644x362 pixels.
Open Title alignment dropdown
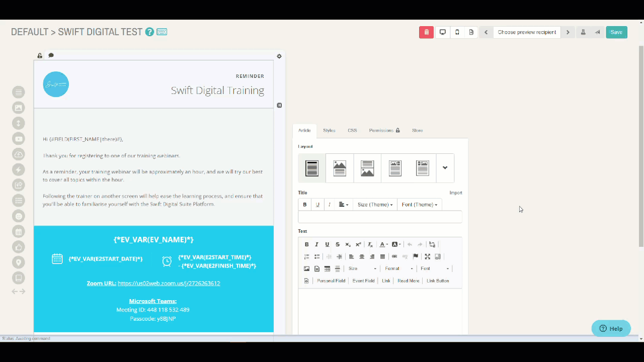coord(344,205)
